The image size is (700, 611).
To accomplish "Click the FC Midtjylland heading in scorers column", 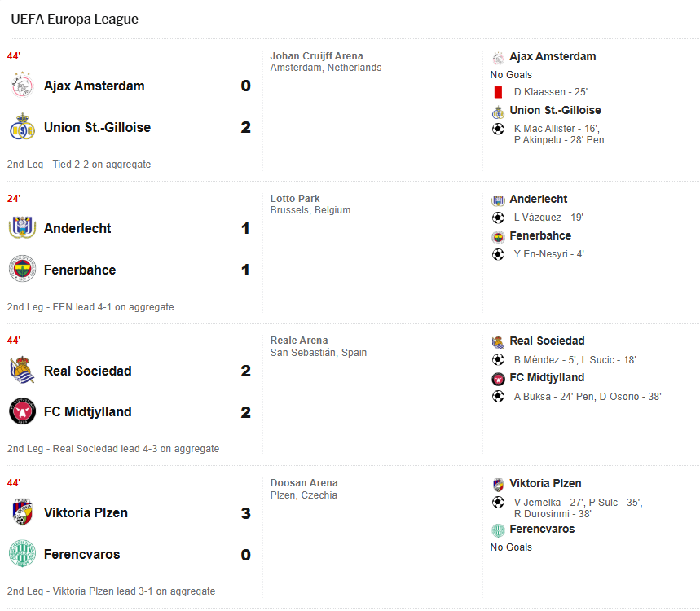I will click(x=547, y=377).
